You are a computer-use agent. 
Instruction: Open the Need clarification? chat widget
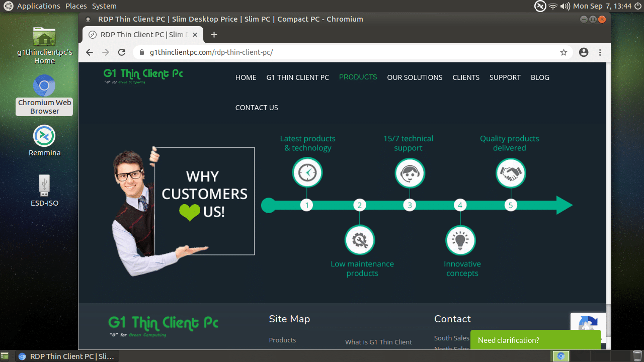click(535, 340)
